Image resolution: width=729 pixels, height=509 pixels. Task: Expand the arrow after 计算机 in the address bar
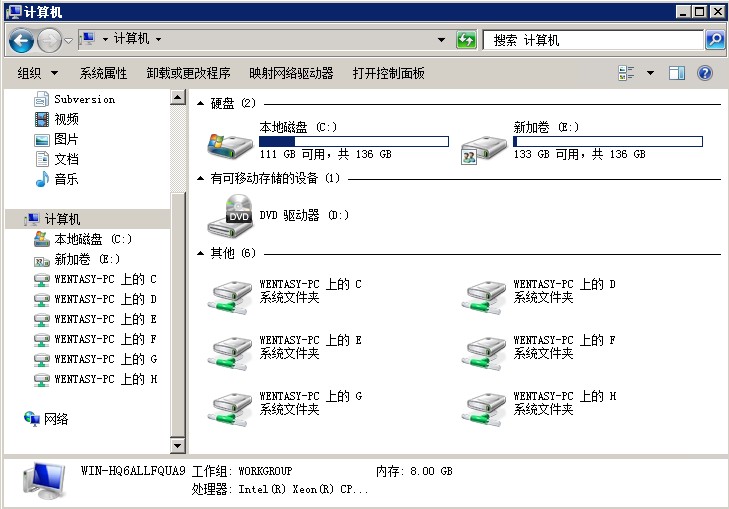(159, 40)
